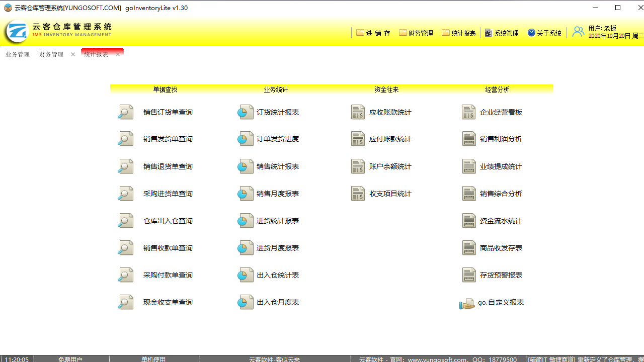Open the 出入仓统计表 report
The width and height of the screenshot is (644, 362).
coord(245,275)
